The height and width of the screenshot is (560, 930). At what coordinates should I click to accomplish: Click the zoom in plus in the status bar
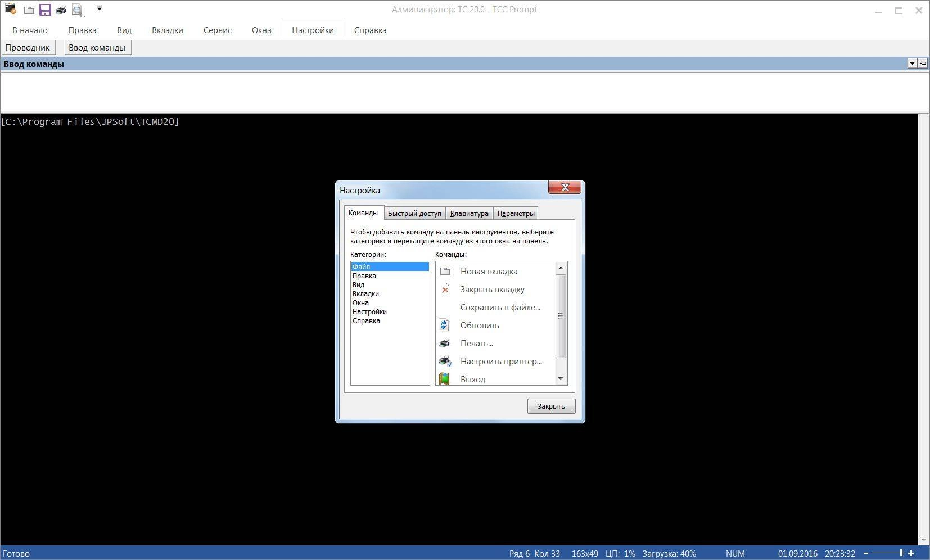[911, 553]
